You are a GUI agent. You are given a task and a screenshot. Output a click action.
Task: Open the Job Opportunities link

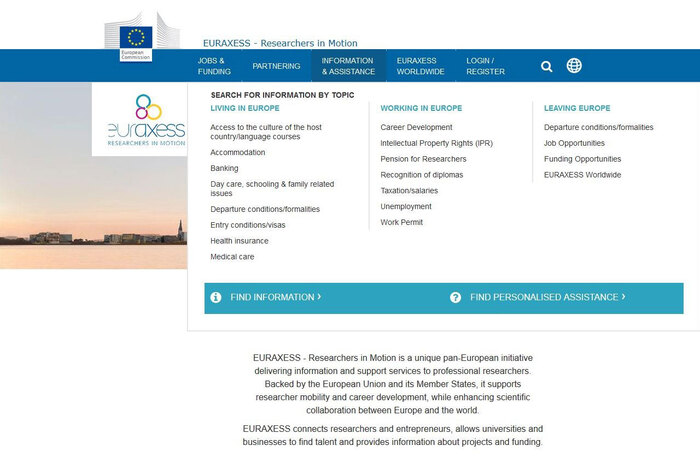[574, 143]
